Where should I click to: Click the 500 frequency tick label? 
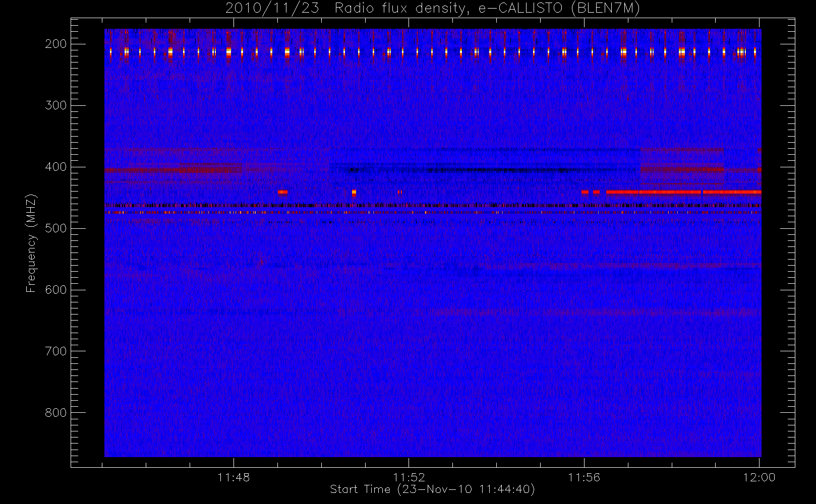click(56, 228)
